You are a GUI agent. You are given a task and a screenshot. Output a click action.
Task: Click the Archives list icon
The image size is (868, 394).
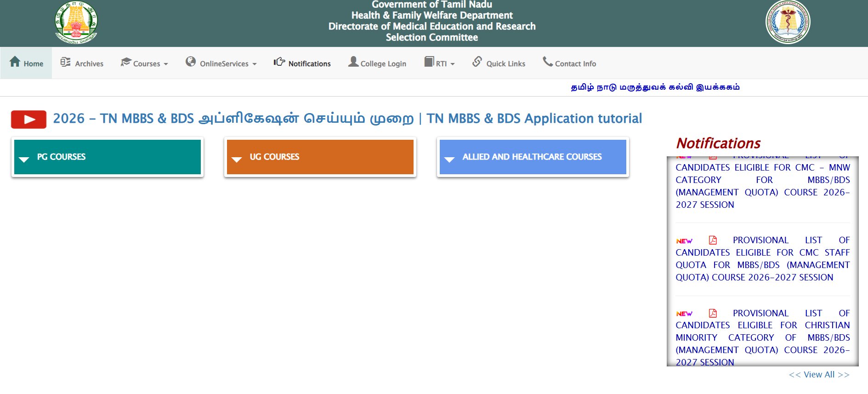tap(65, 62)
